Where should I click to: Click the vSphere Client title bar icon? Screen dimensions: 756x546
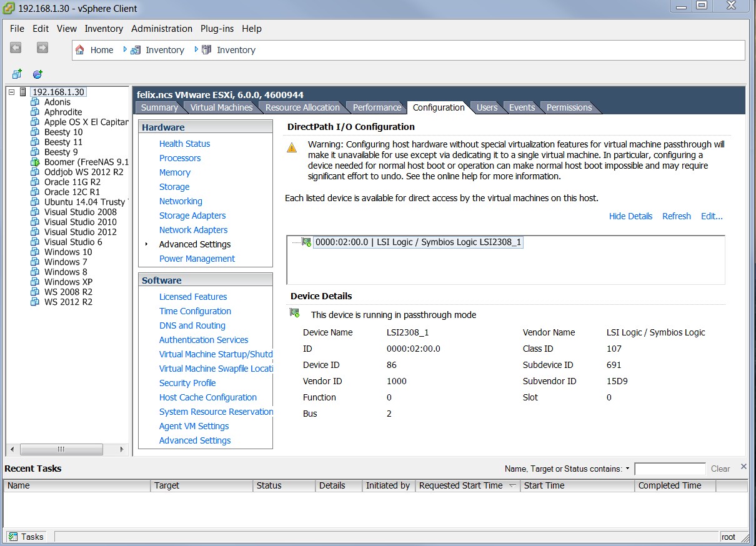coord(9,9)
